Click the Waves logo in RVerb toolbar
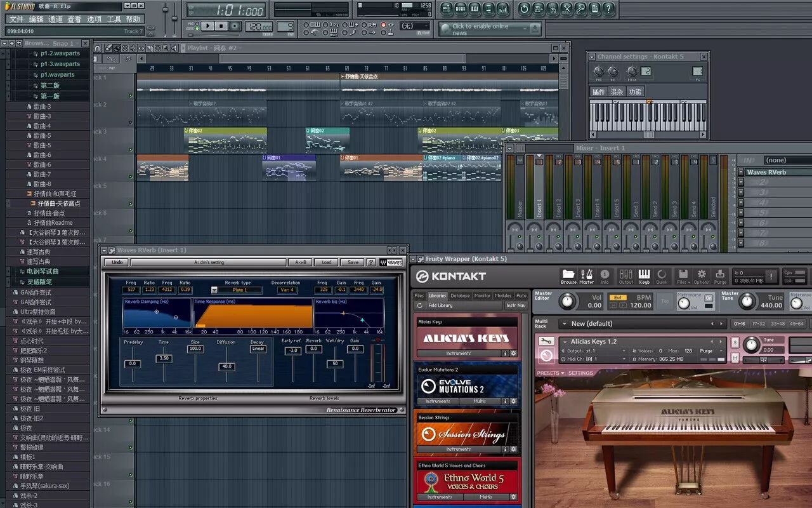The width and height of the screenshot is (812, 508). pyautogui.click(x=391, y=262)
